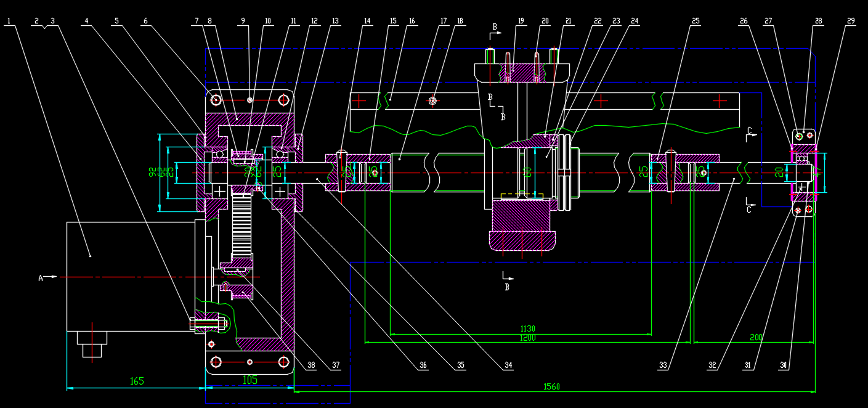Screen dimensions: 868x408
Task: Click part callout number 29
Action: [851, 21]
